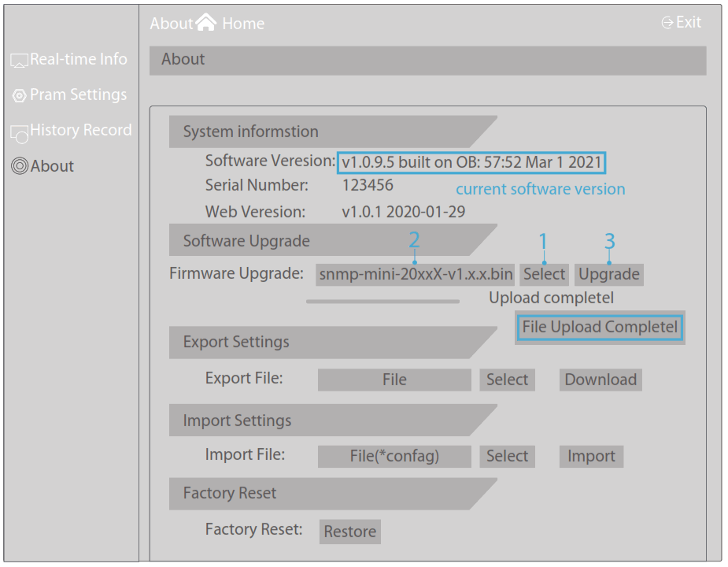Click Download under Export Settings
Screen dimensions: 728x567
(x=600, y=380)
